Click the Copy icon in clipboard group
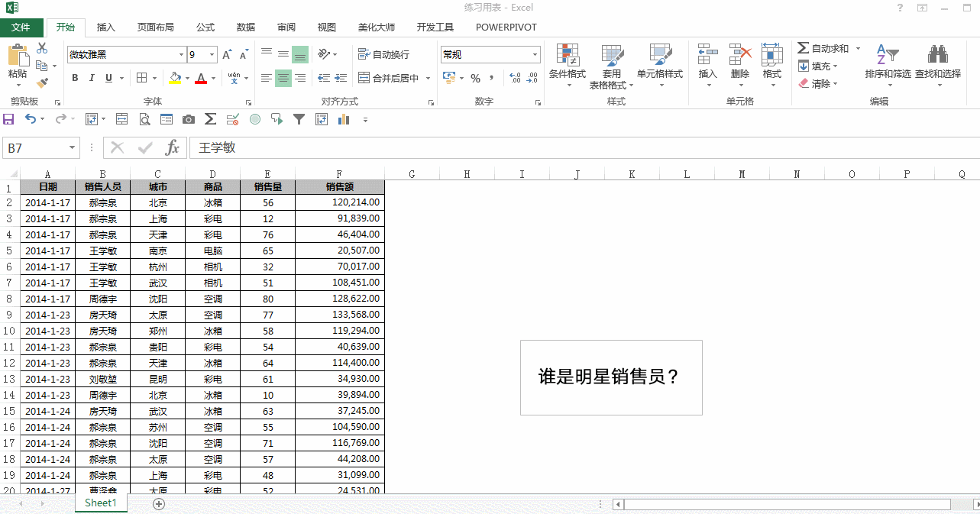Screen dimensions: 980x514 (42, 66)
